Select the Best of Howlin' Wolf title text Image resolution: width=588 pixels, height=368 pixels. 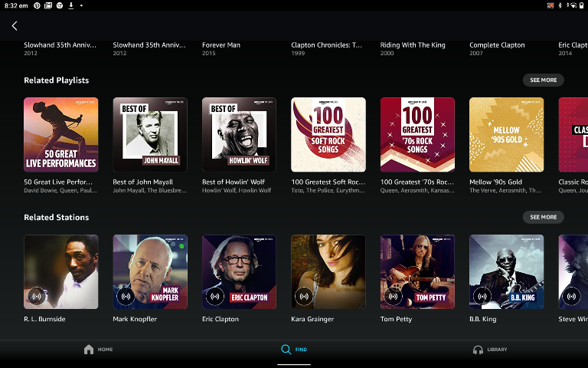(x=234, y=182)
